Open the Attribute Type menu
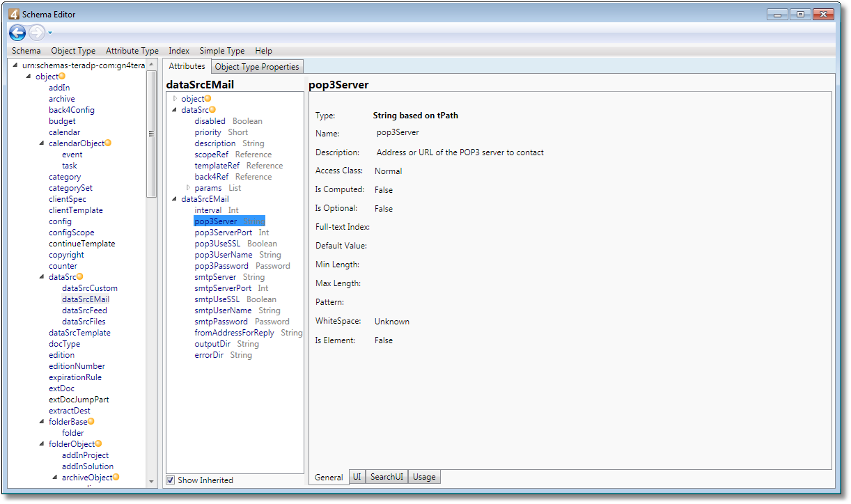The image size is (851, 504). click(x=132, y=51)
